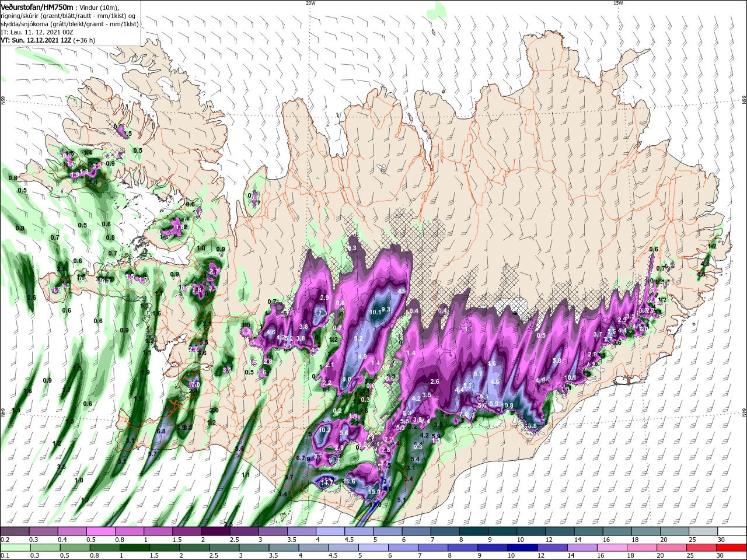Viewport: 747px width, 560px height.
Task: Pick the dark teal 8–9 snow legend swatch
Action: (x=474, y=531)
